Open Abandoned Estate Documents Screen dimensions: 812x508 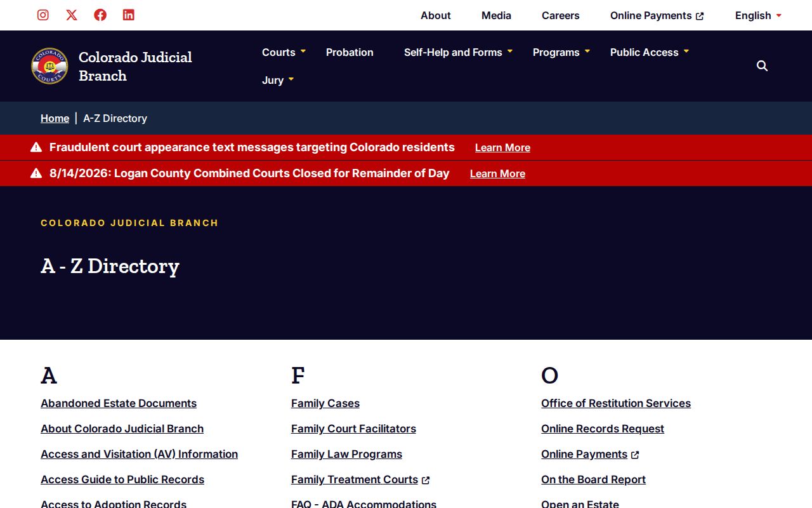119,403
